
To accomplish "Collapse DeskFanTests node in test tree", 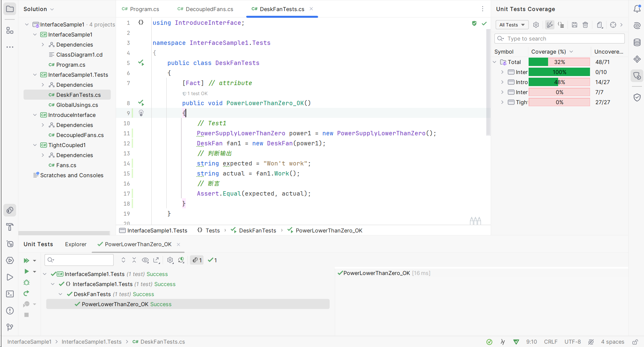I will (x=60, y=294).
